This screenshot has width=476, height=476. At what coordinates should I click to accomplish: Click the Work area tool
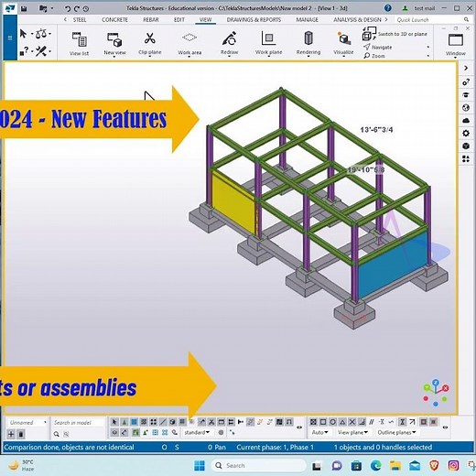(189, 44)
